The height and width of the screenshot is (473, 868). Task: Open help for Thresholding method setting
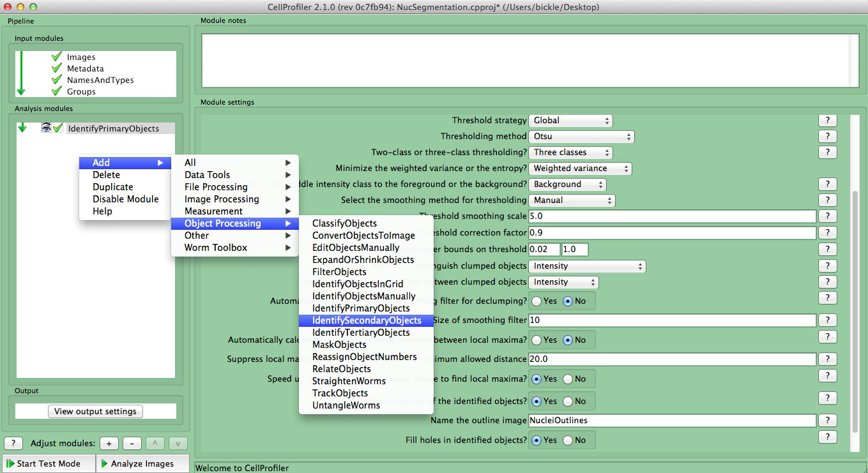point(827,136)
